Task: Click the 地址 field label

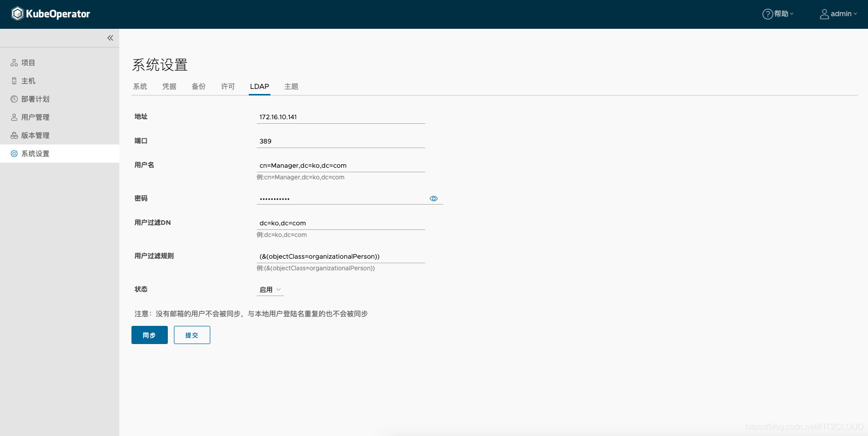Action: 141,117
